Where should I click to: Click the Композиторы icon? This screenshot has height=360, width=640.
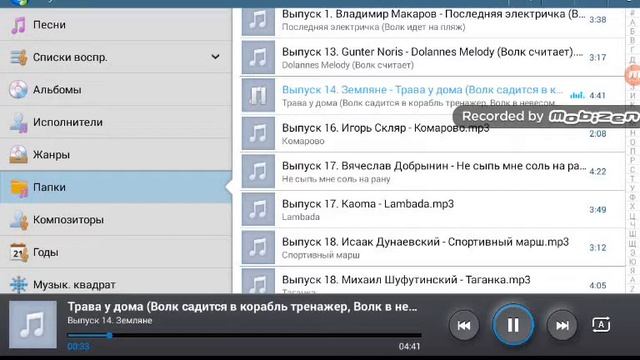[x=18, y=220]
